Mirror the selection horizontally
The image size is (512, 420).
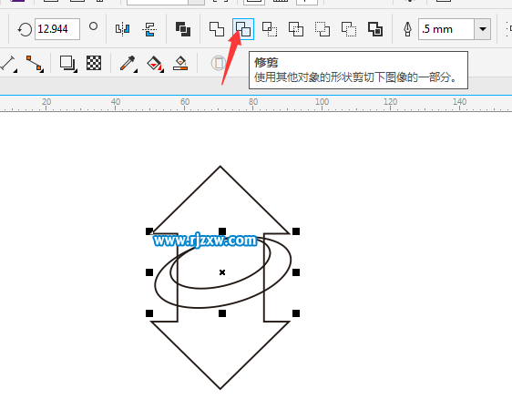click(x=122, y=29)
